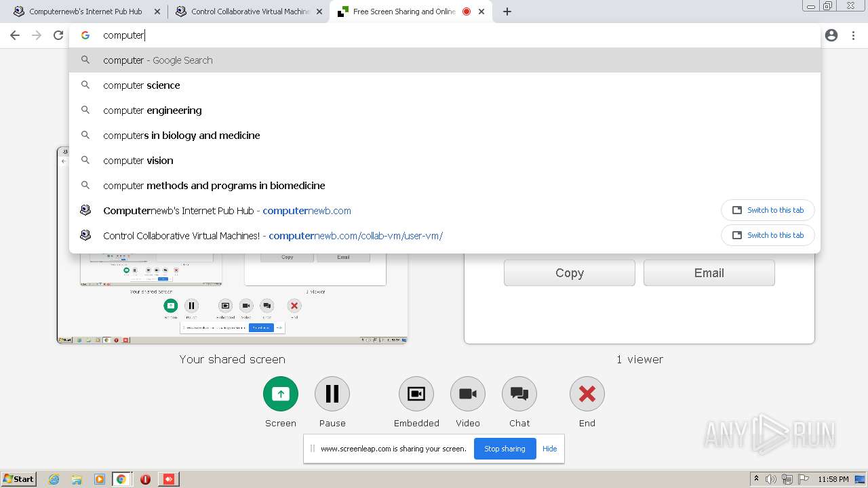
Task: Close the Computernewb's Internet Pub Hub tab
Action: click(157, 12)
